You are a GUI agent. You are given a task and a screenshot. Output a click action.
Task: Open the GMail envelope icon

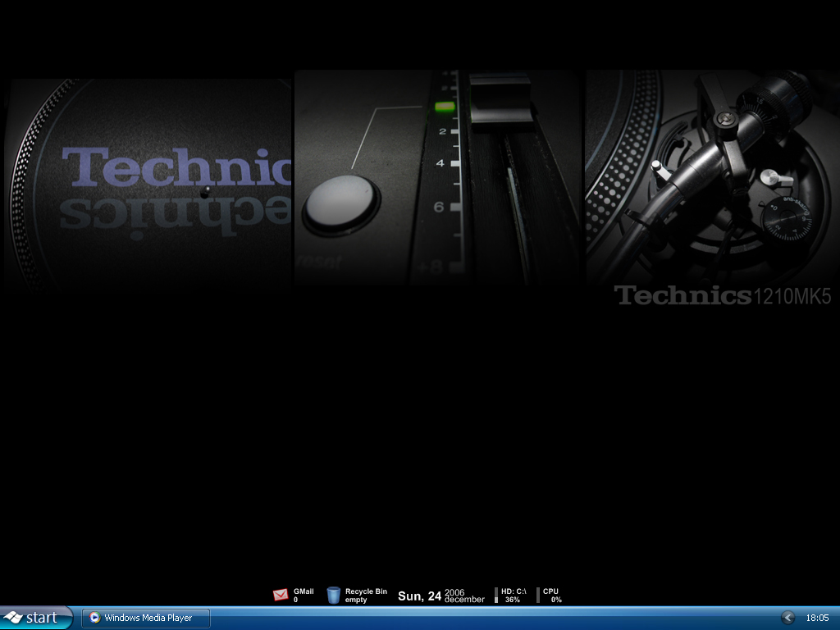(281, 595)
